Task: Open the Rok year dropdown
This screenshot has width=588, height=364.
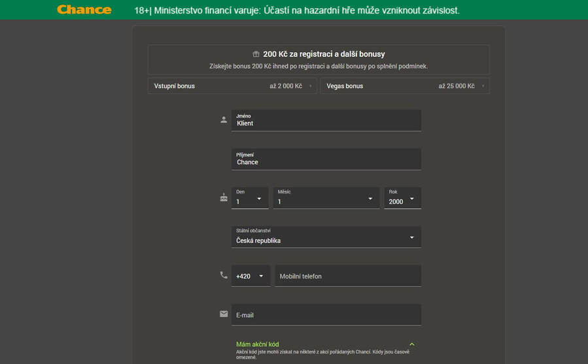Action: pos(403,198)
